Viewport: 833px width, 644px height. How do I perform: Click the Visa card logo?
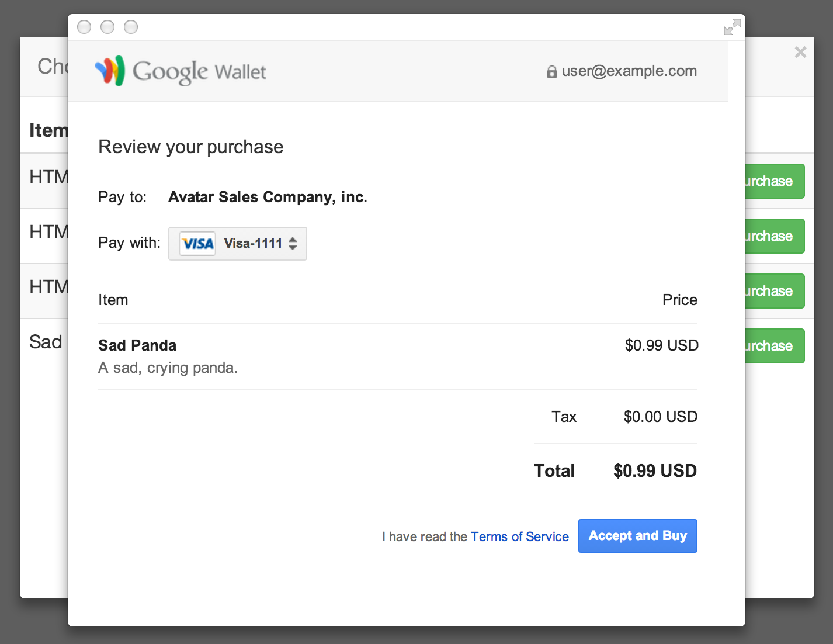[197, 244]
